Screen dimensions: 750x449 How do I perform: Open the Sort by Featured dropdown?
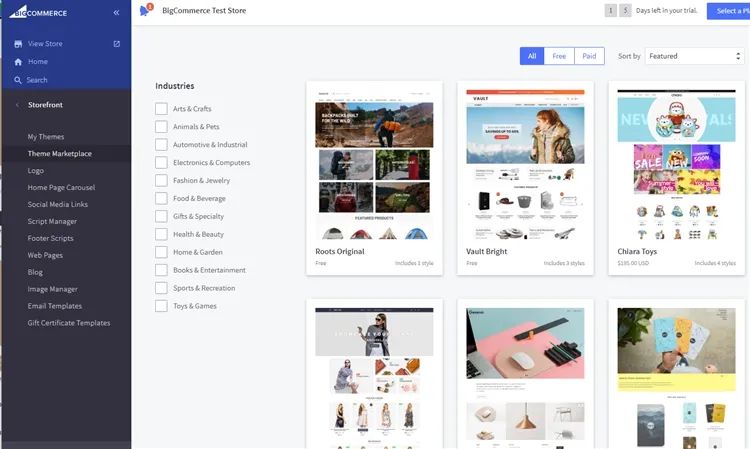pos(695,56)
